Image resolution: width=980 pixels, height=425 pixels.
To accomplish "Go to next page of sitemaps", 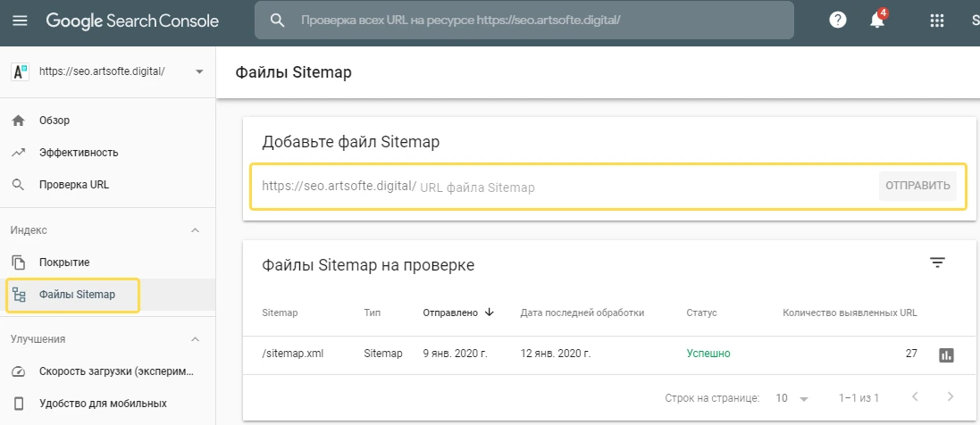I will 951,396.
